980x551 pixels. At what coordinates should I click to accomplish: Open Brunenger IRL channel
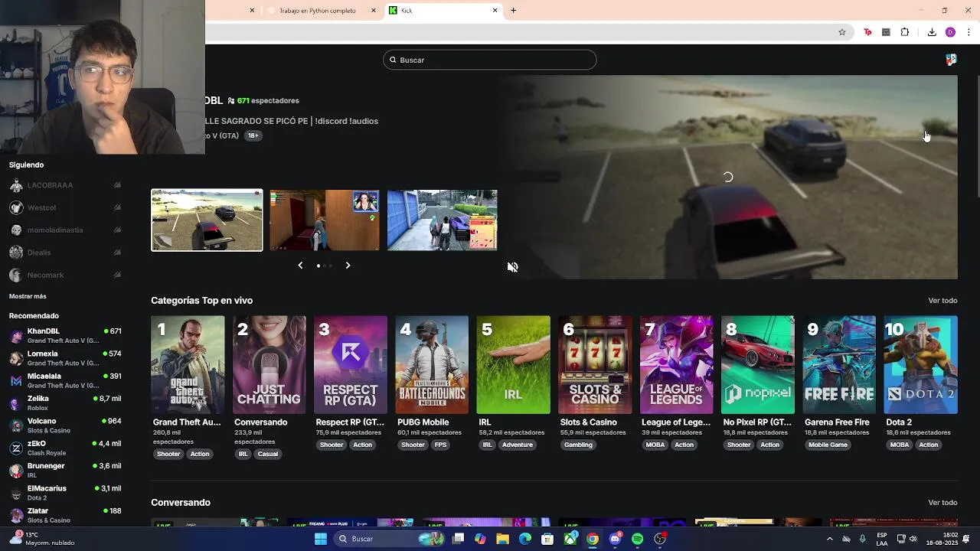click(x=65, y=470)
